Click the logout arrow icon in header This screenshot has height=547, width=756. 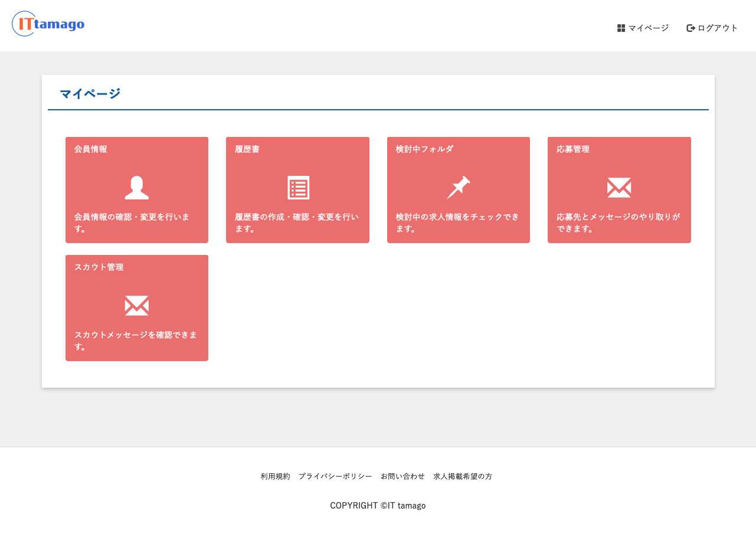coord(690,28)
